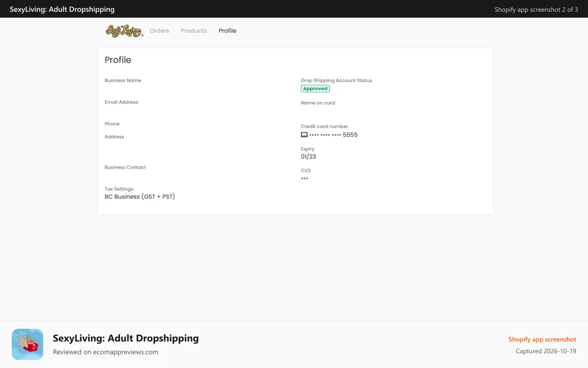Click the Name on card label

coord(318,103)
